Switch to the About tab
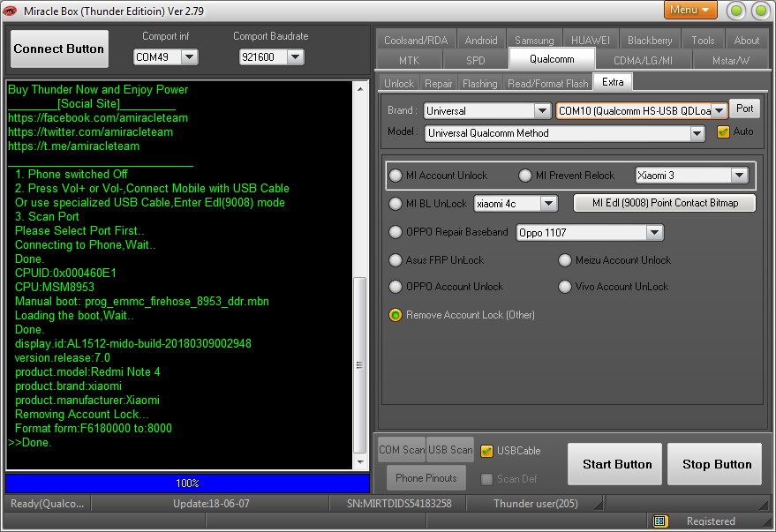The height and width of the screenshot is (532, 776). [x=747, y=40]
